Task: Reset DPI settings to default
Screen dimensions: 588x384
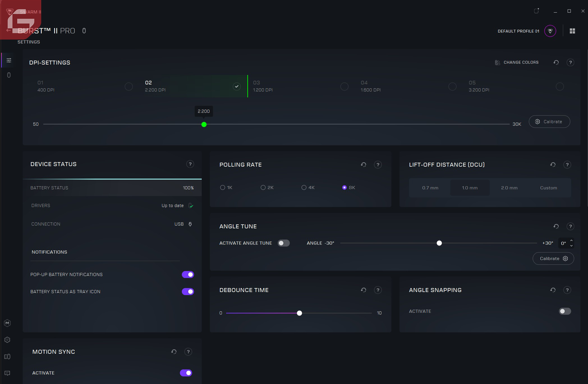Action: tap(556, 63)
